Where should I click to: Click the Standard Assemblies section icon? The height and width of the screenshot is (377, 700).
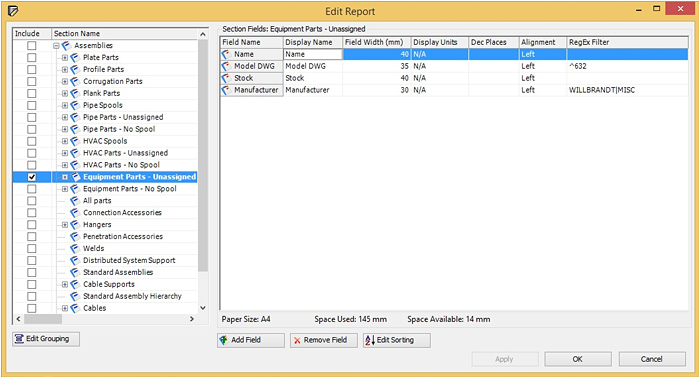[75, 272]
